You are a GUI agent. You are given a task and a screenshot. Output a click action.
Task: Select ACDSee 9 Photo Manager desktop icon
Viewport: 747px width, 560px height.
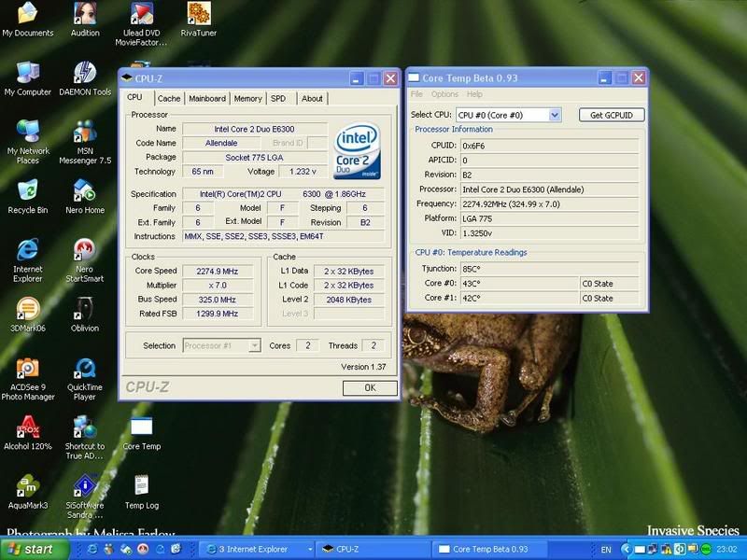pos(28,379)
